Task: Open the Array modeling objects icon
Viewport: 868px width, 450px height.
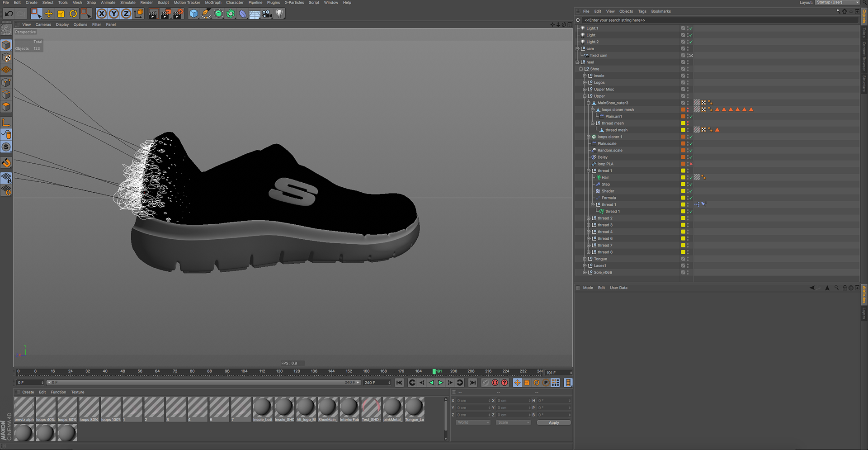Action: click(x=231, y=14)
